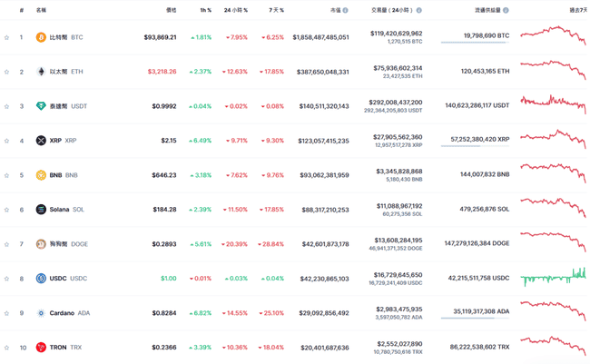Click the Ethereum diamond logo icon
Image resolution: width=590 pixels, height=364 pixels.
(41, 72)
